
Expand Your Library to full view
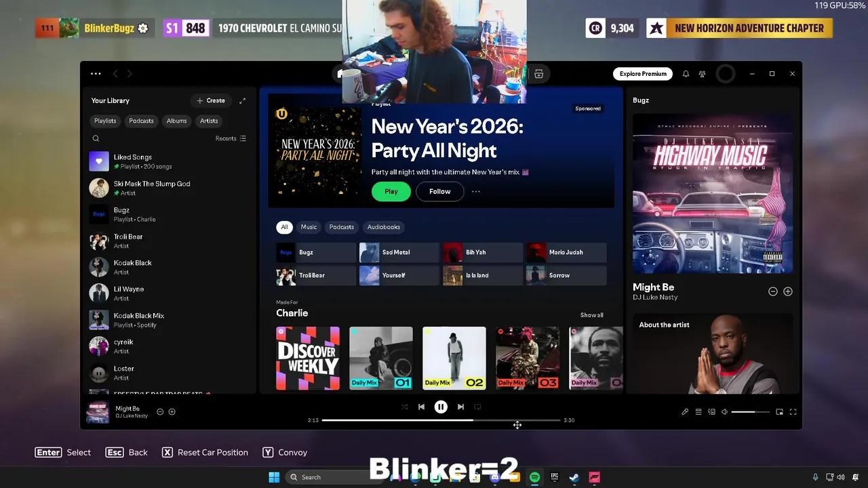point(242,100)
